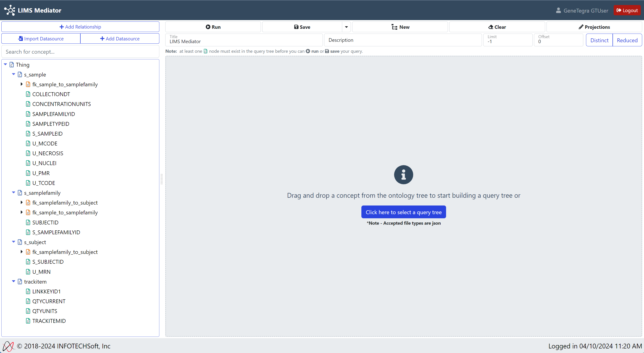Focus the Search for concept field
Image resolution: width=644 pixels, height=353 pixels.
[x=80, y=52]
